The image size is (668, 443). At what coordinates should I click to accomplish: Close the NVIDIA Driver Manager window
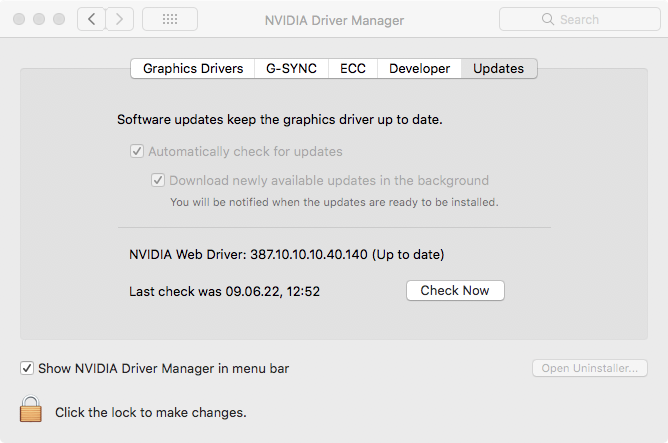pyautogui.click(x=19, y=19)
